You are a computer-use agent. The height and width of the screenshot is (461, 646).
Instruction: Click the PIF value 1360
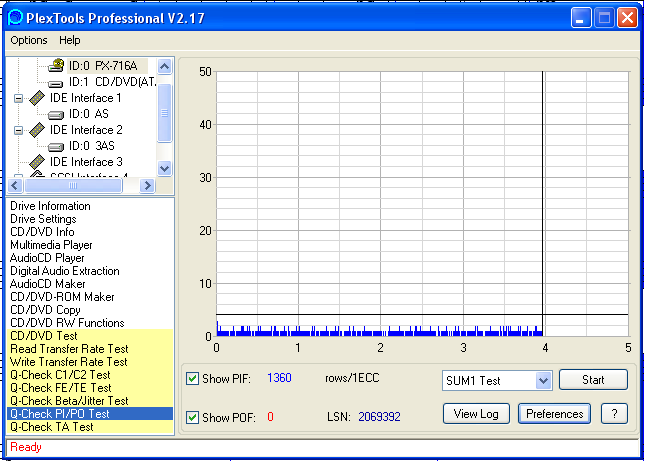279,378
